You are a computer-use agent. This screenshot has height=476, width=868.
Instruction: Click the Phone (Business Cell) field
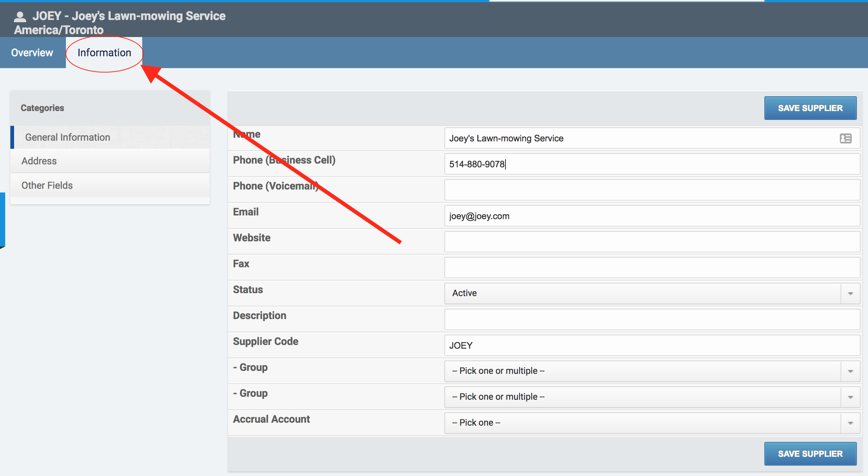[x=652, y=164]
